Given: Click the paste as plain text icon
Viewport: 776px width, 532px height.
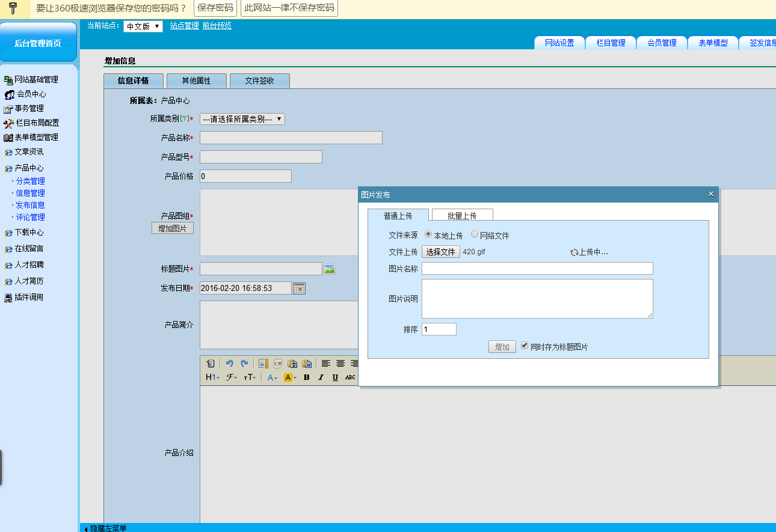Looking at the screenshot, I should tap(292, 363).
